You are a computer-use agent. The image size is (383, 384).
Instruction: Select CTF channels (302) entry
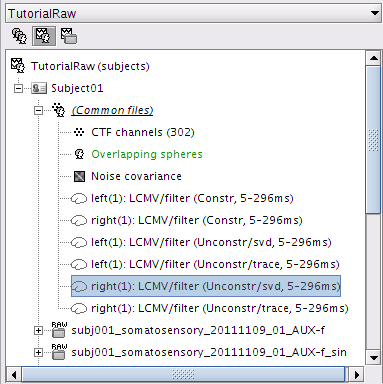point(143,132)
